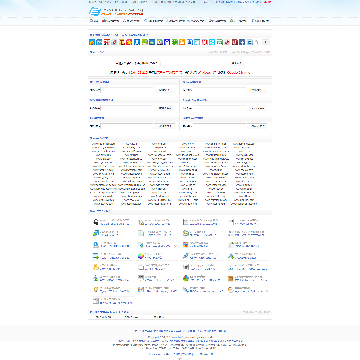Open the black icon at start of tools grid
Image resolution: width=360 pixels, height=360 pixels.
tap(96, 222)
